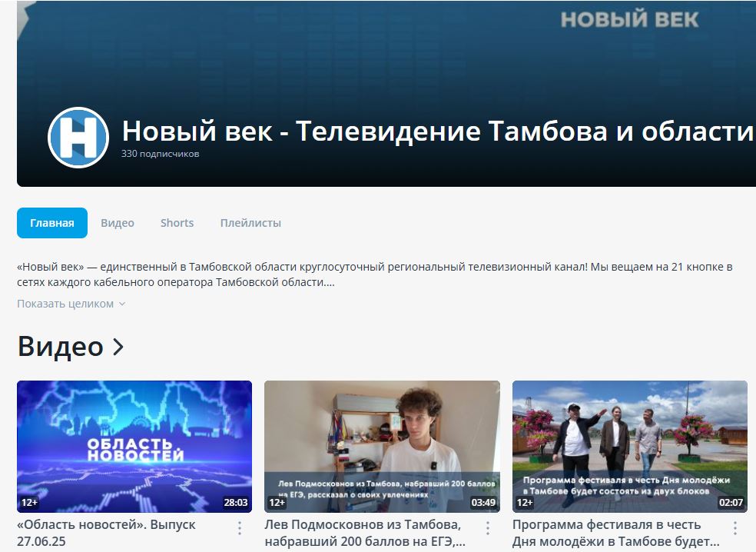Switch to the Главная tab
The width and height of the screenshot is (756, 552).
[x=52, y=223]
